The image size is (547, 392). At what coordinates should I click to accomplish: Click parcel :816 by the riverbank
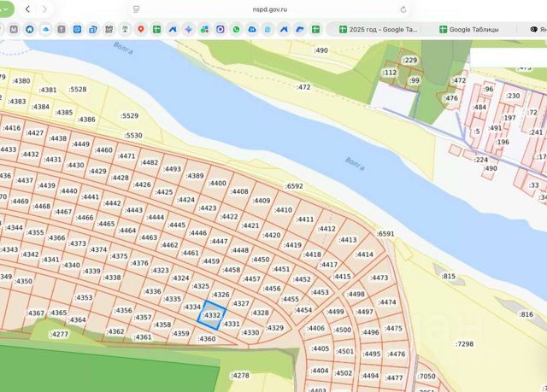pos(526,314)
